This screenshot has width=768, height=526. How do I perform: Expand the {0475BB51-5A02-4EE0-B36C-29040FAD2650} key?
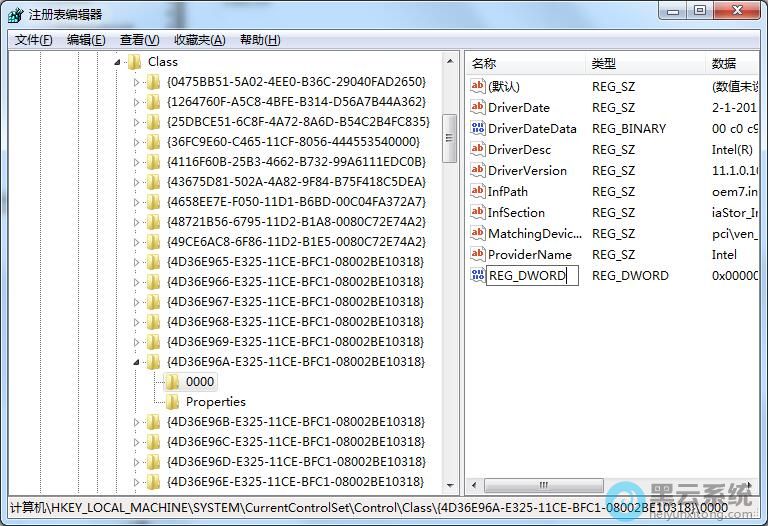click(138, 82)
